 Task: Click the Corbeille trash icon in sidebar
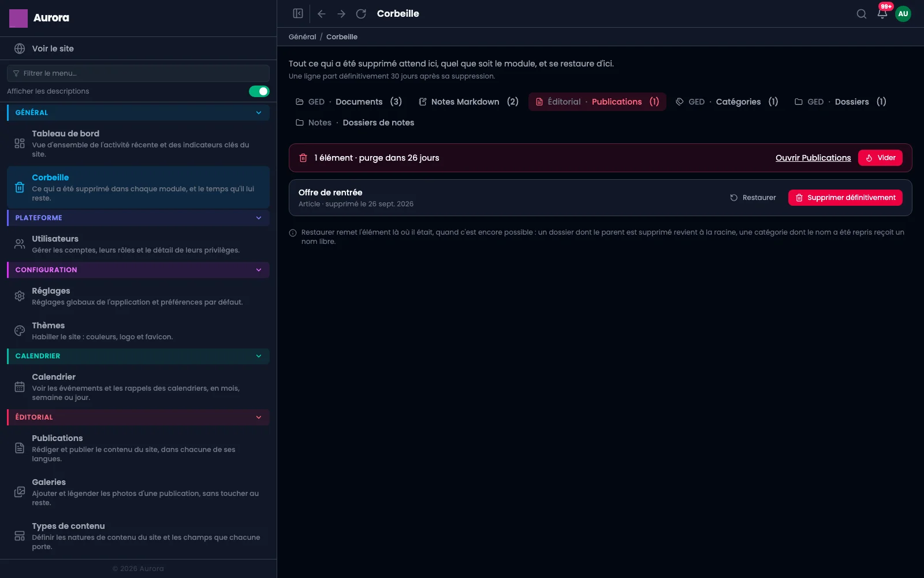click(x=20, y=187)
